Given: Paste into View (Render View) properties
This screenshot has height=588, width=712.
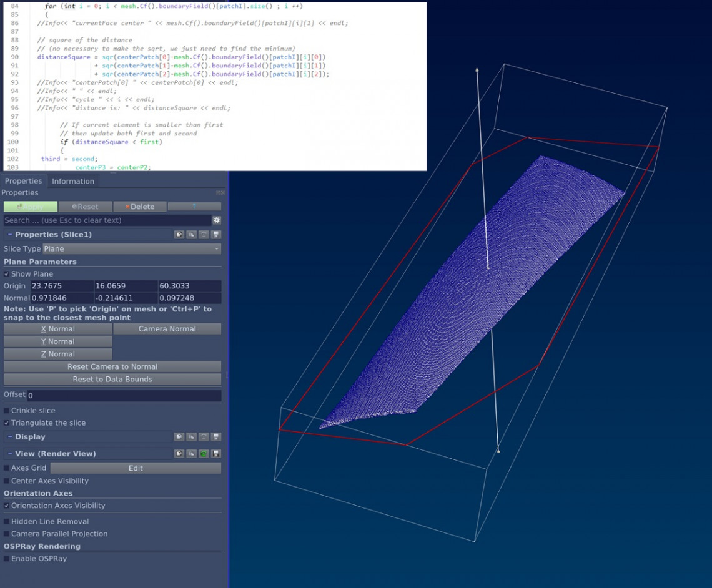Looking at the screenshot, I should click(192, 454).
